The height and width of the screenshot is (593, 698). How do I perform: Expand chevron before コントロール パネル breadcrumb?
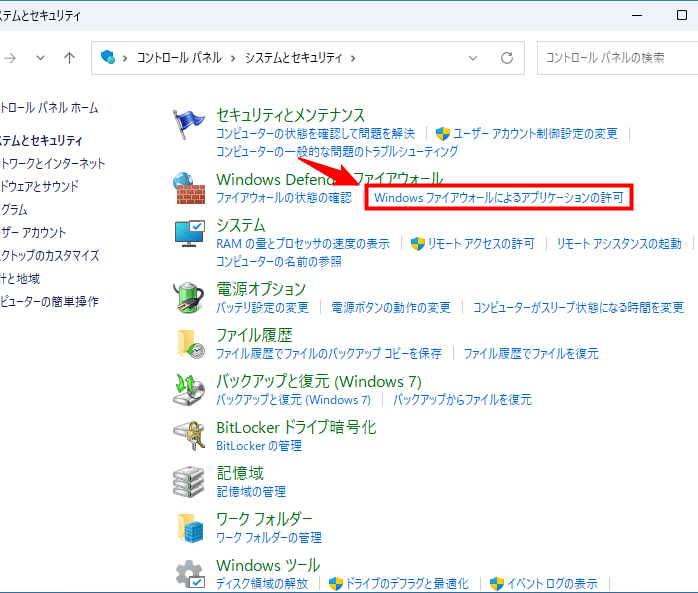click(x=125, y=58)
